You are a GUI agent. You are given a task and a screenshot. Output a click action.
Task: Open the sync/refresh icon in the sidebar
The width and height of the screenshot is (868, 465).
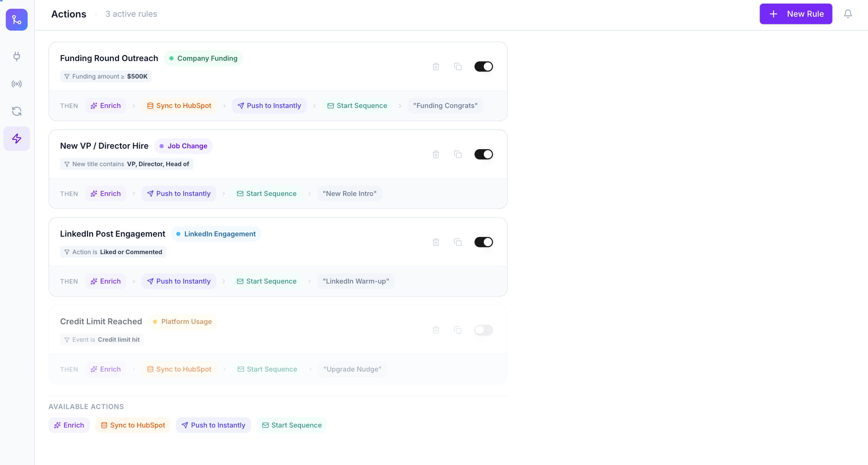coord(16,111)
